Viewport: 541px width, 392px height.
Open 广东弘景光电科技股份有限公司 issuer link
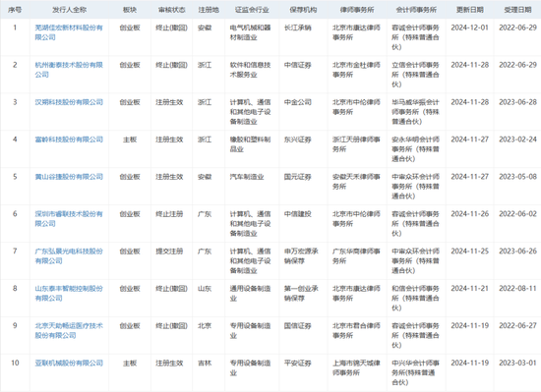69,256
